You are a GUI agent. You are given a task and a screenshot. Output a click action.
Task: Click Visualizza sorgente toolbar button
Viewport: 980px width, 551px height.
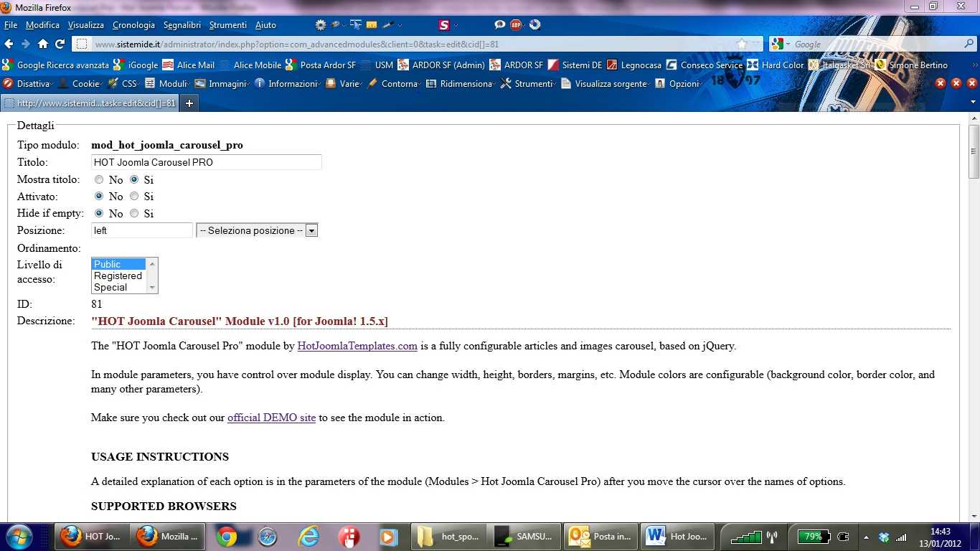point(607,83)
